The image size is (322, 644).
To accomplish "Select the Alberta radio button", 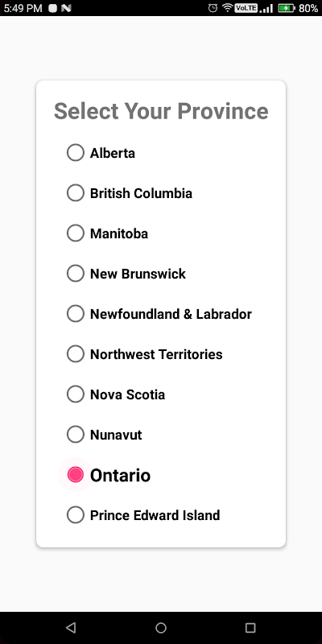I will (x=76, y=153).
